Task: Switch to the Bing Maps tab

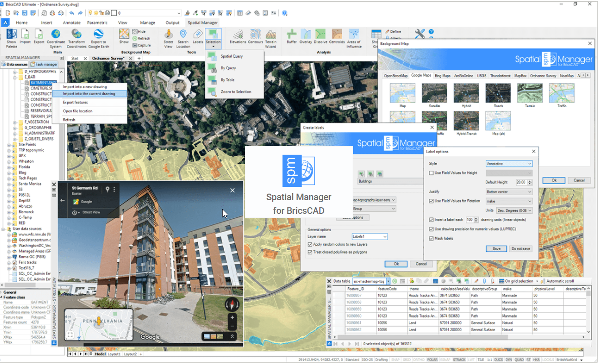Action: [442, 76]
